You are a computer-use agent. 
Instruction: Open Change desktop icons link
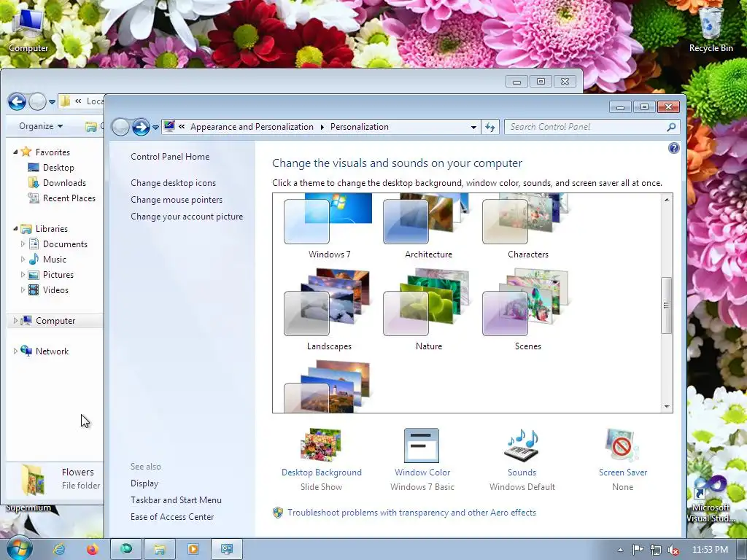point(174,183)
